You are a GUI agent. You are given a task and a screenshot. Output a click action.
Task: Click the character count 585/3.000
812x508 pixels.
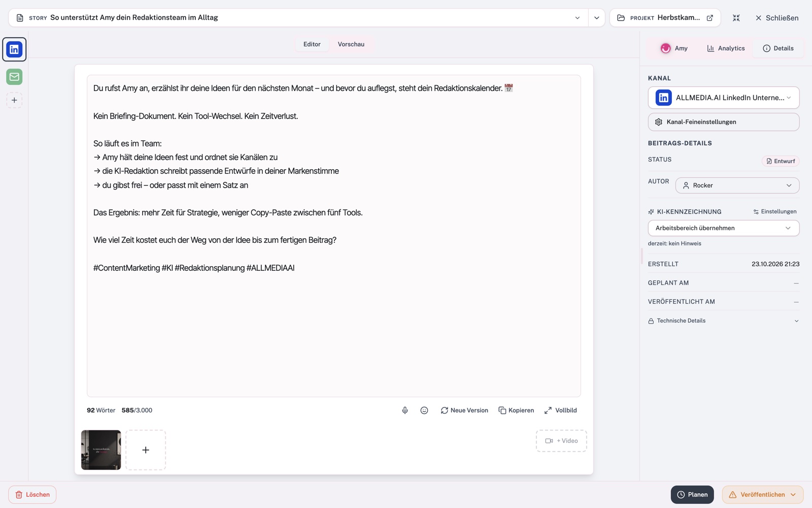point(137,410)
